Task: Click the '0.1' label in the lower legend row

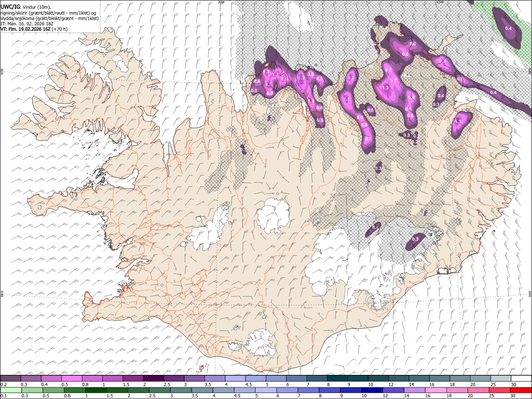Action: pos(4,396)
